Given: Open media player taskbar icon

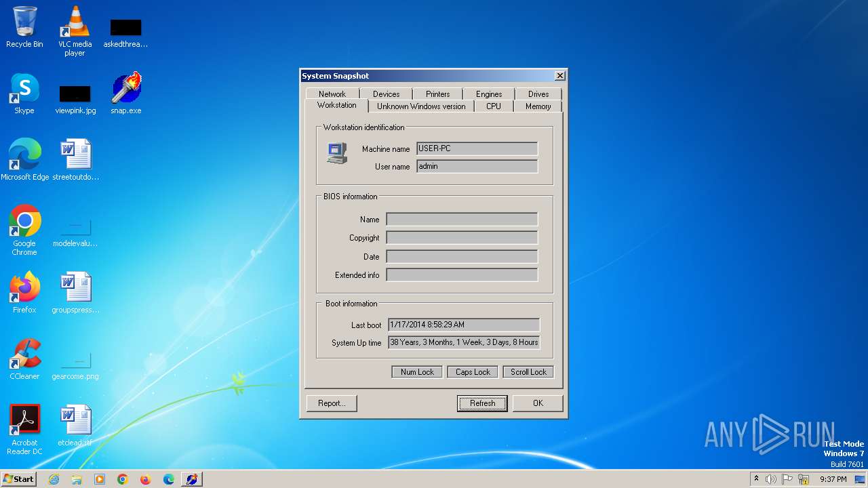Looking at the screenshot, I should click(100, 479).
